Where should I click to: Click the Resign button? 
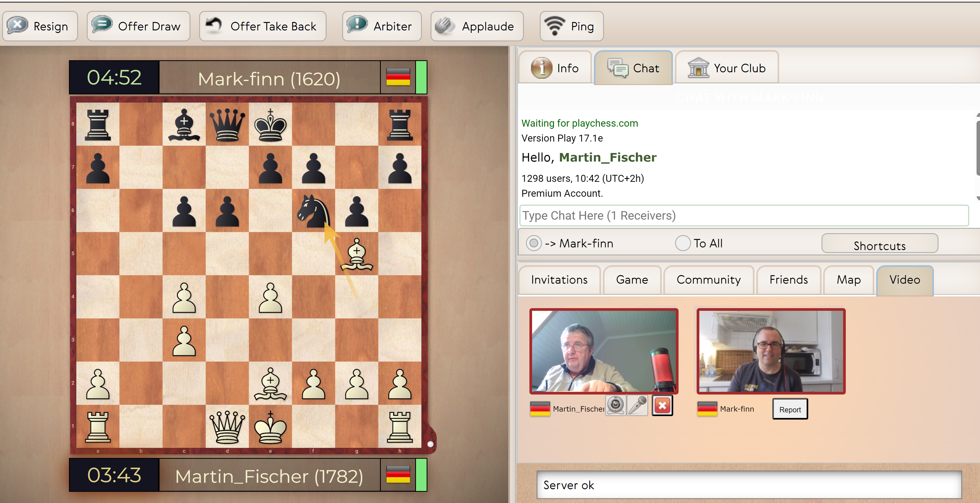click(x=40, y=26)
